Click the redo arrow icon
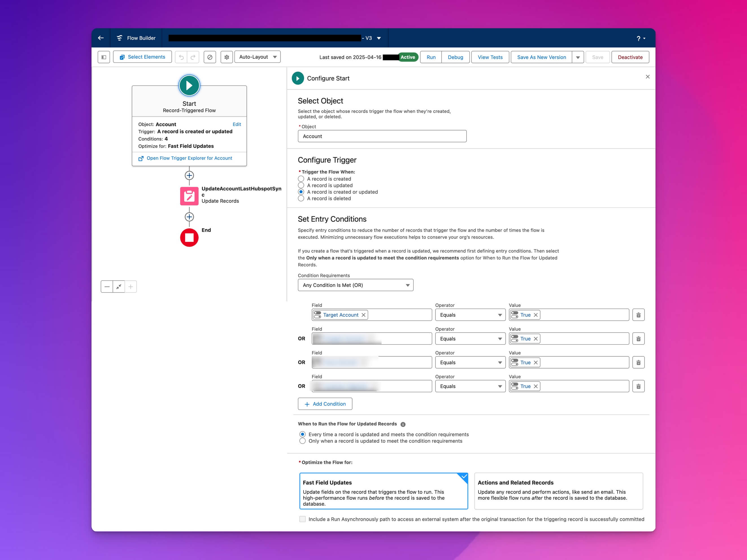The width and height of the screenshot is (747, 560). coord(193,57)
